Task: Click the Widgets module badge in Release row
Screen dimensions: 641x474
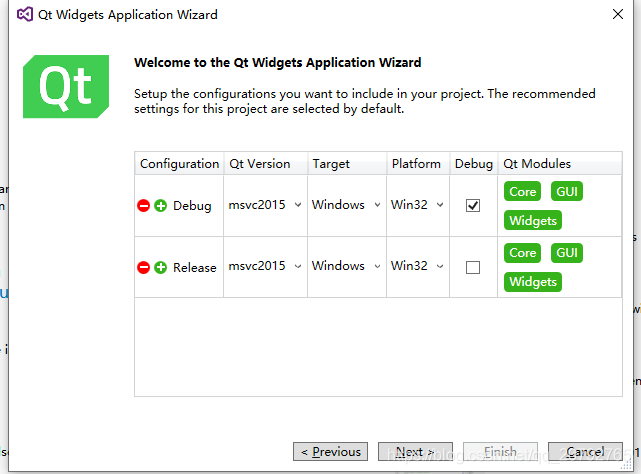Action: (533, 282)
